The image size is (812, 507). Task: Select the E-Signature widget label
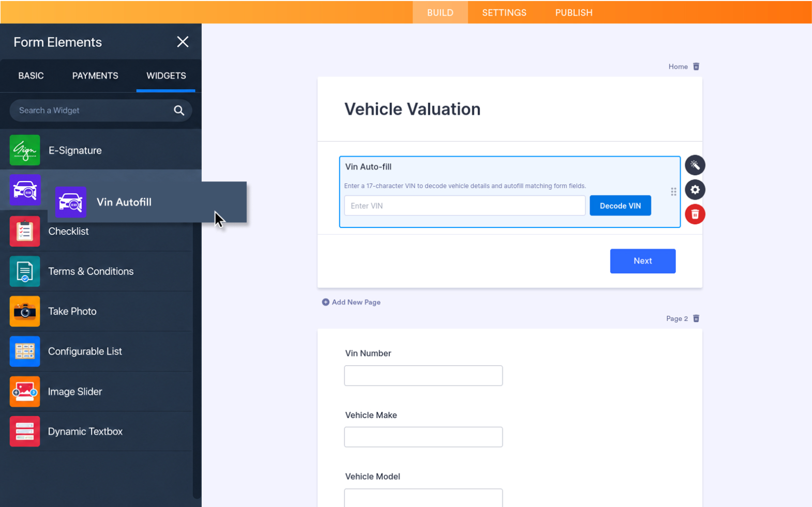coord(75,150)
